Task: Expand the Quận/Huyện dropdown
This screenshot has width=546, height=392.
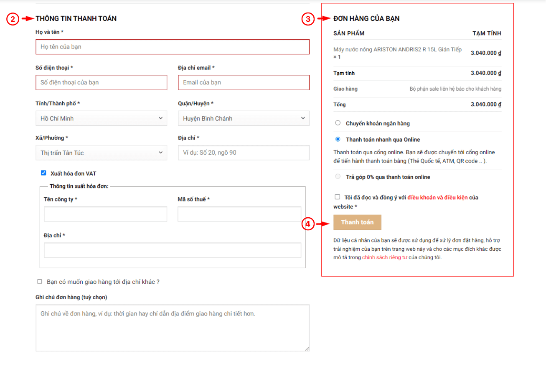Action: pyautogui.click(x=244, y=119)
